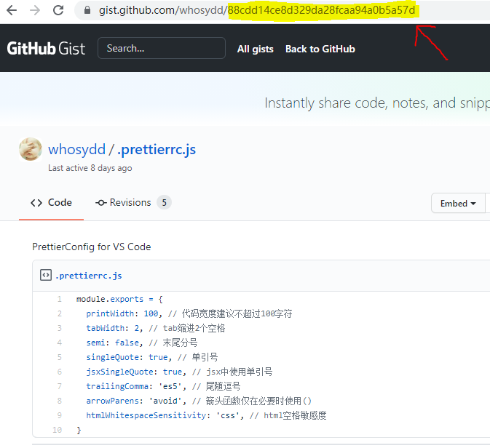Open whosydd user profile link
The image size is (490, 448).
[76, 149]
